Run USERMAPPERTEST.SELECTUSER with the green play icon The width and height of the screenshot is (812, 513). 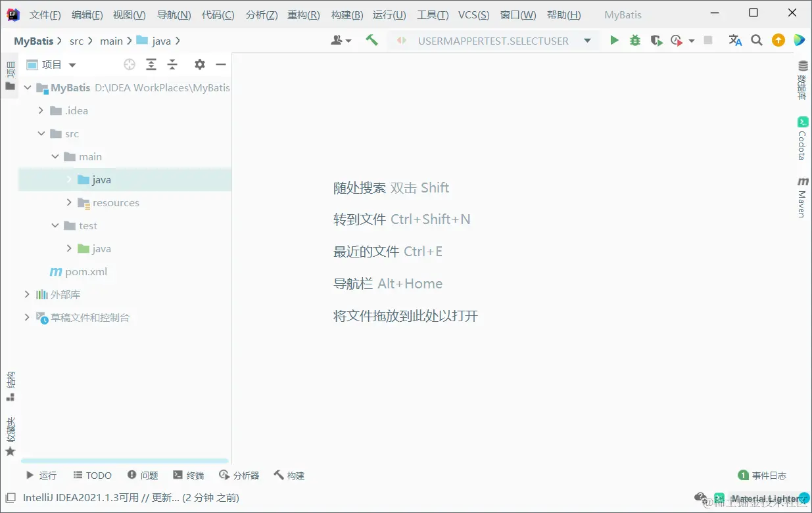tap(614, 41)
